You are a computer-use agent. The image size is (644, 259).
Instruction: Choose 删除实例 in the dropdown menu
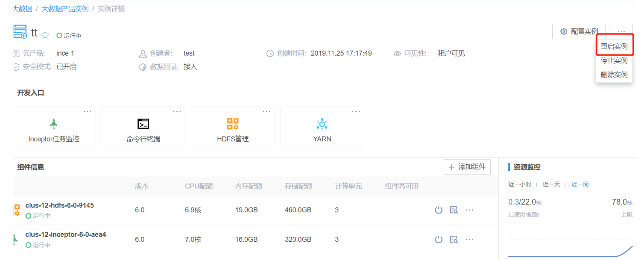(x=614, y=75)
